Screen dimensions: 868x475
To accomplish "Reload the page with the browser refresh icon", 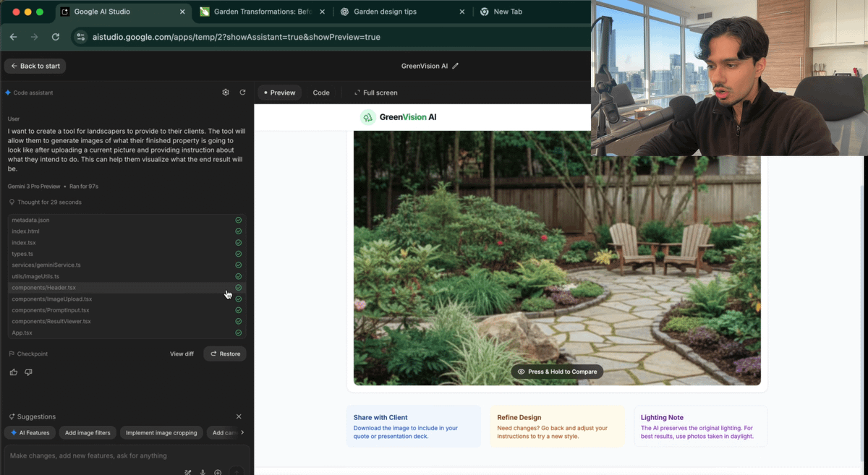I will (55, 37).
